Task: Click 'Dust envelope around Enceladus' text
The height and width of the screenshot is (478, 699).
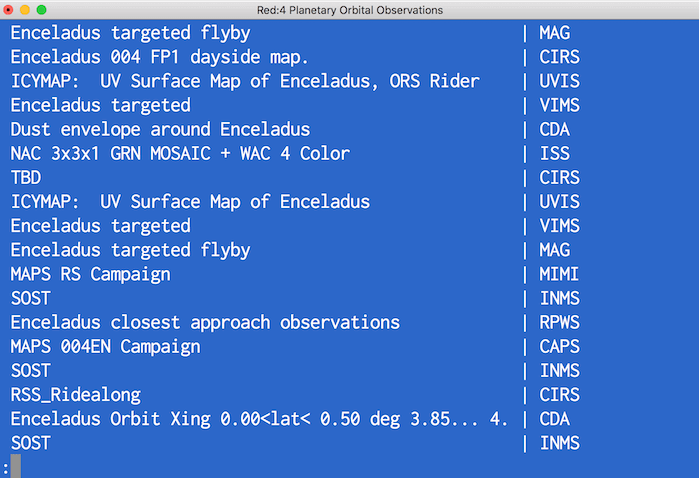Action: click(x=160, y=129)
